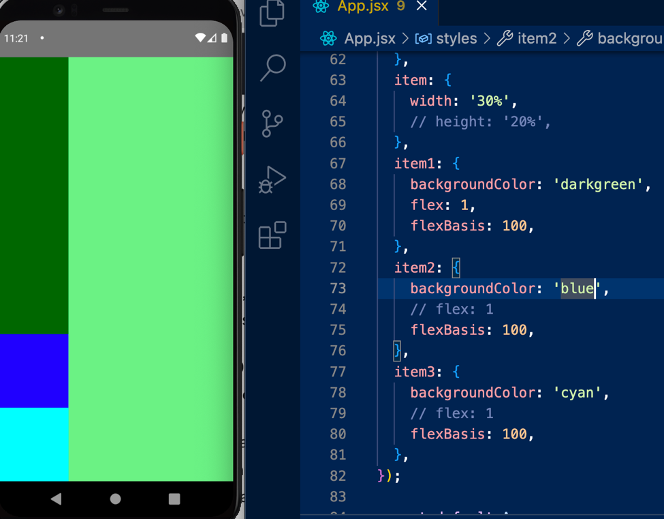Image resolution: width=664 pixels, height=520 pixels.
Task: Tap the Android recent apps button
Action: pyautogui.click(x=174, y=499)
